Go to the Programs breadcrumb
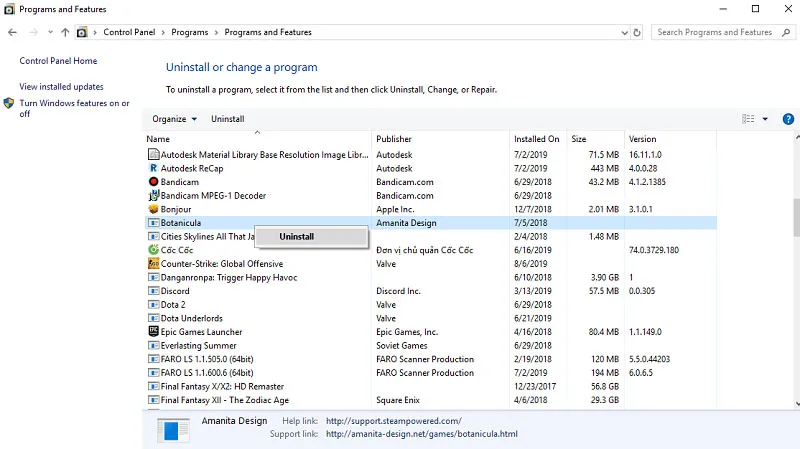The width and height of the screenshot is (800, 449). [190, 32]
